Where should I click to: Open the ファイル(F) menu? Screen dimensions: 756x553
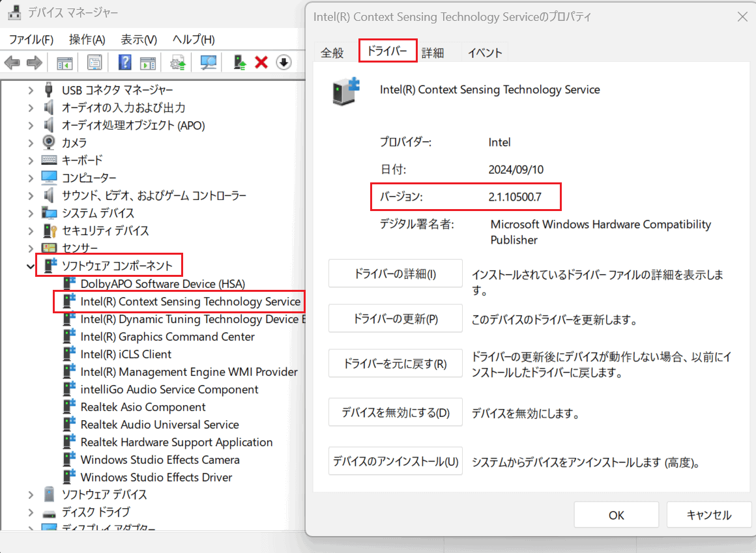pyautogui.click(x=31, y=40)
